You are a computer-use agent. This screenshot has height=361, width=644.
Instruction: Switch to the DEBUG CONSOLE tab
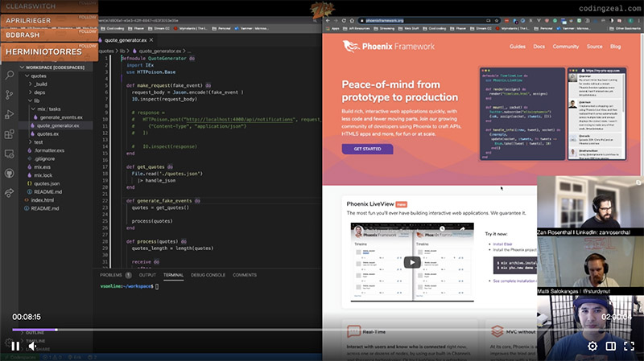[x=208, y=275]
